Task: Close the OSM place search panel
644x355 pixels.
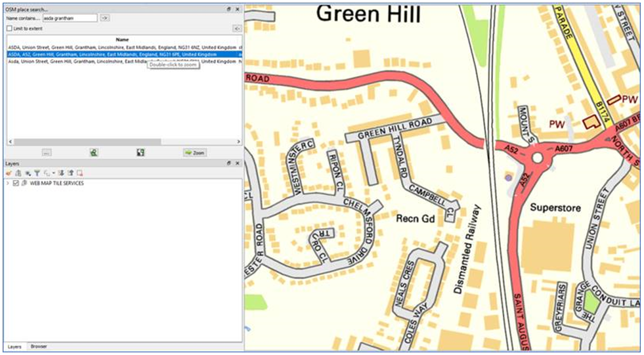Action: [x=238, y=9]
